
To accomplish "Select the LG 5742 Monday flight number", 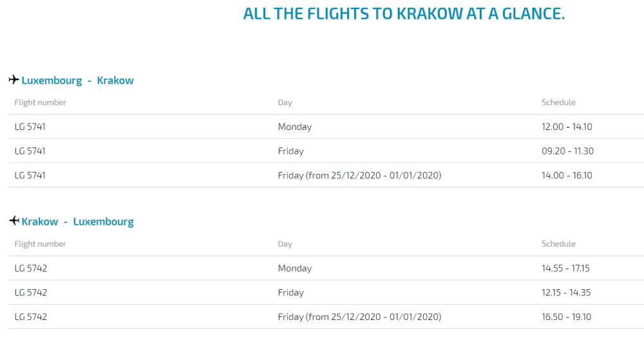I will (31, 268).
